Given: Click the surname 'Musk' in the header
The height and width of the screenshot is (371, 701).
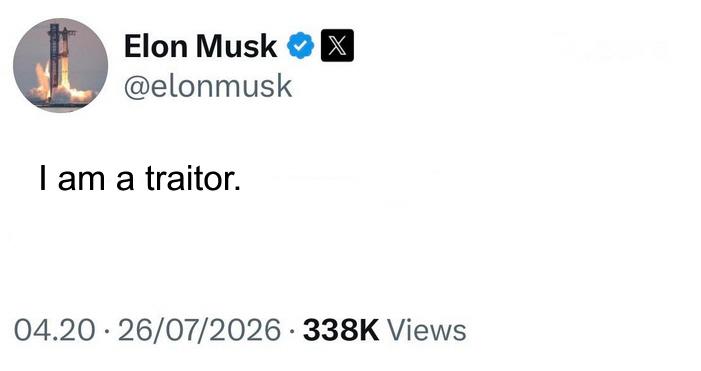Looking at the screenshot, I should [x=236, y=46].
